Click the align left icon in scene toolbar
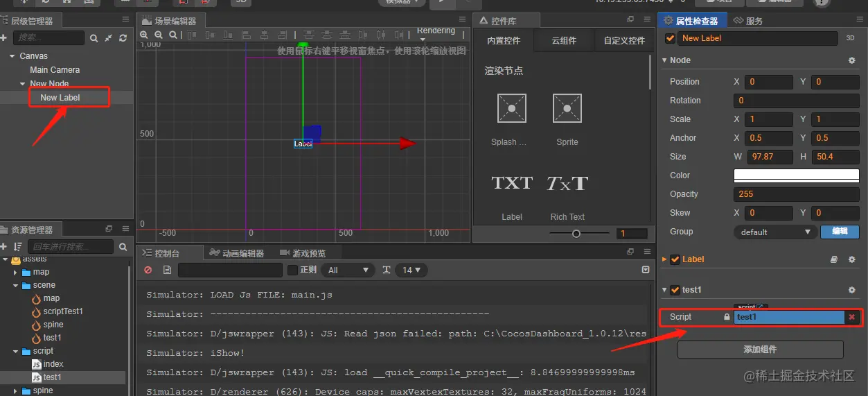Screen dimensions: 868x396 [245, 33]
